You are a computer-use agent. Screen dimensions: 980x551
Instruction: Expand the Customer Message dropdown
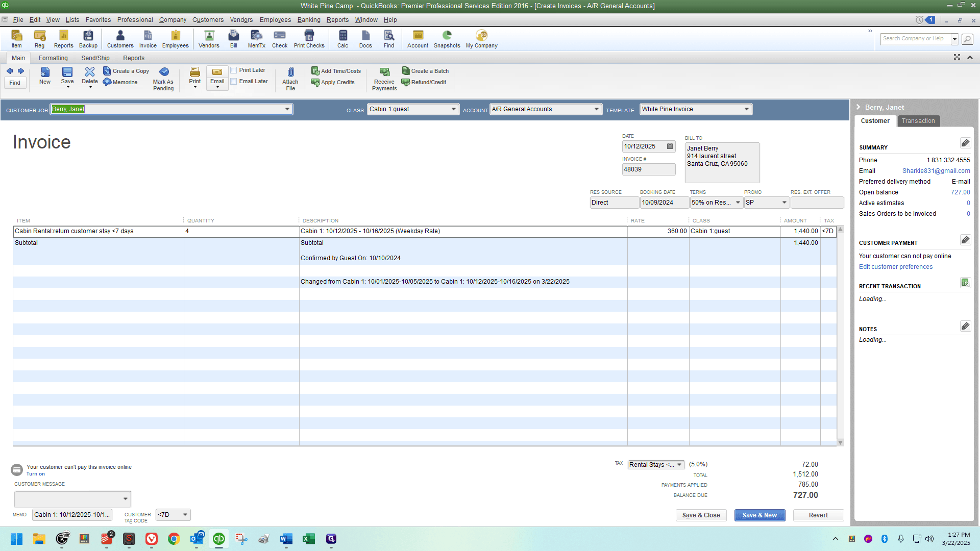coord(126,499)
